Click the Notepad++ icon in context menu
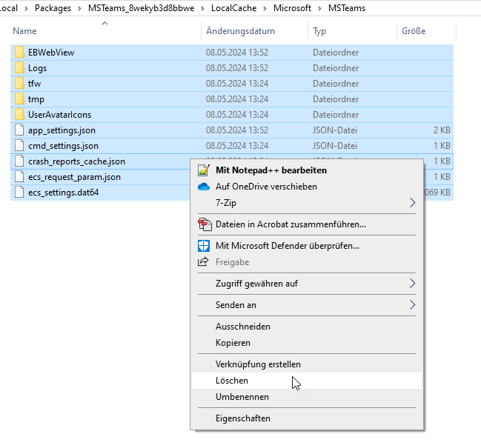 pyautogui.click(x=204, y=170)
